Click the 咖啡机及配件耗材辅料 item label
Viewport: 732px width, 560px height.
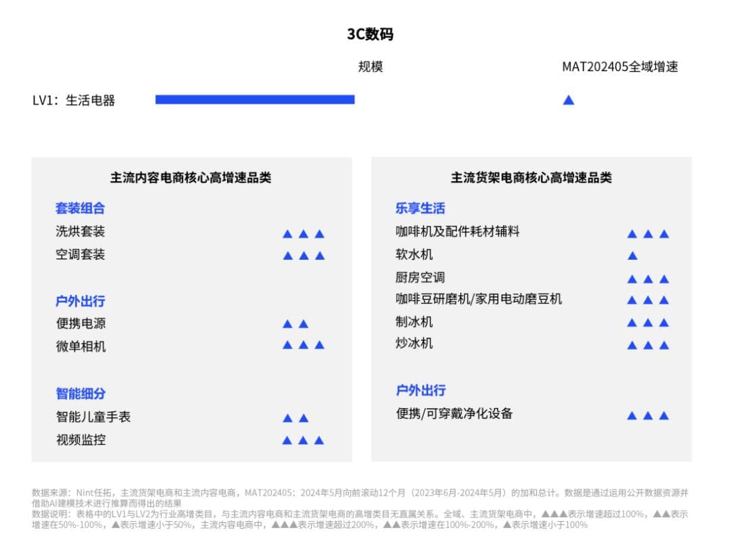tap(457, 231)
